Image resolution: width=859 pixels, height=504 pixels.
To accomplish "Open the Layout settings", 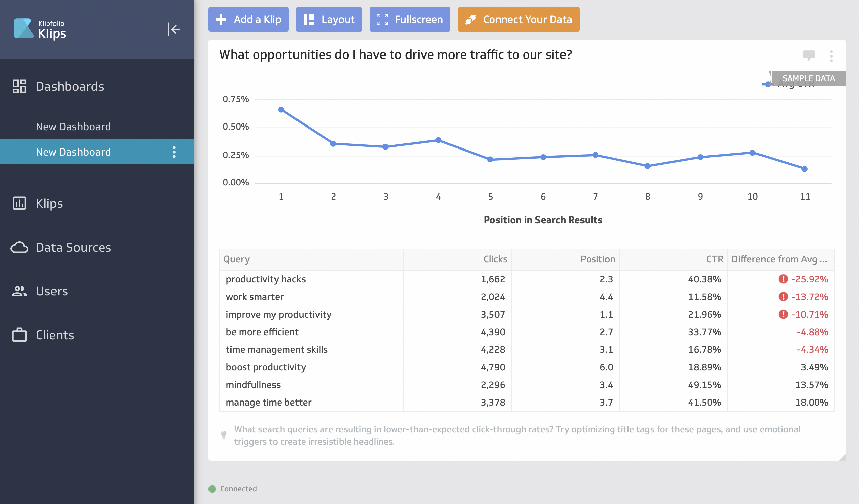I will pyautogui.click(x=329, y=19).
